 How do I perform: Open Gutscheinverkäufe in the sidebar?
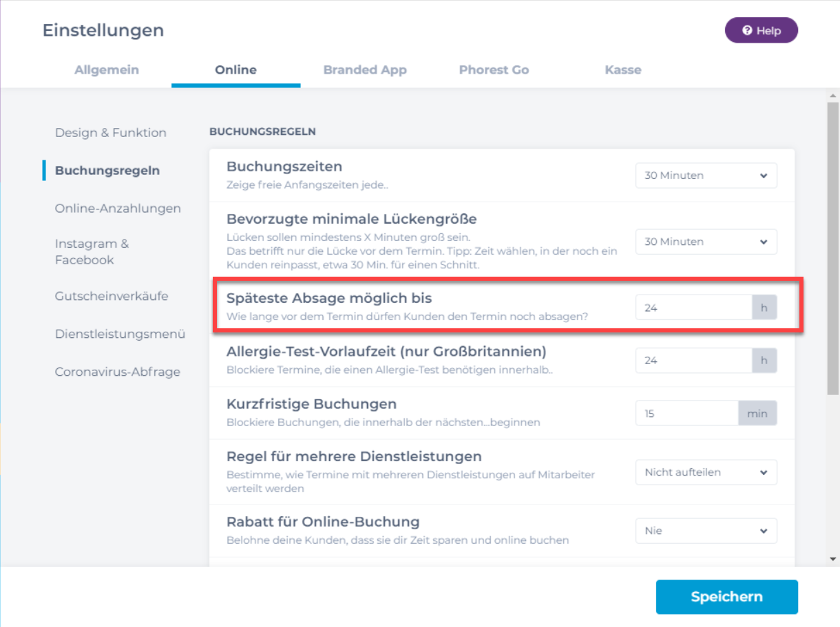pyautogui.click(x=112, y=297)
